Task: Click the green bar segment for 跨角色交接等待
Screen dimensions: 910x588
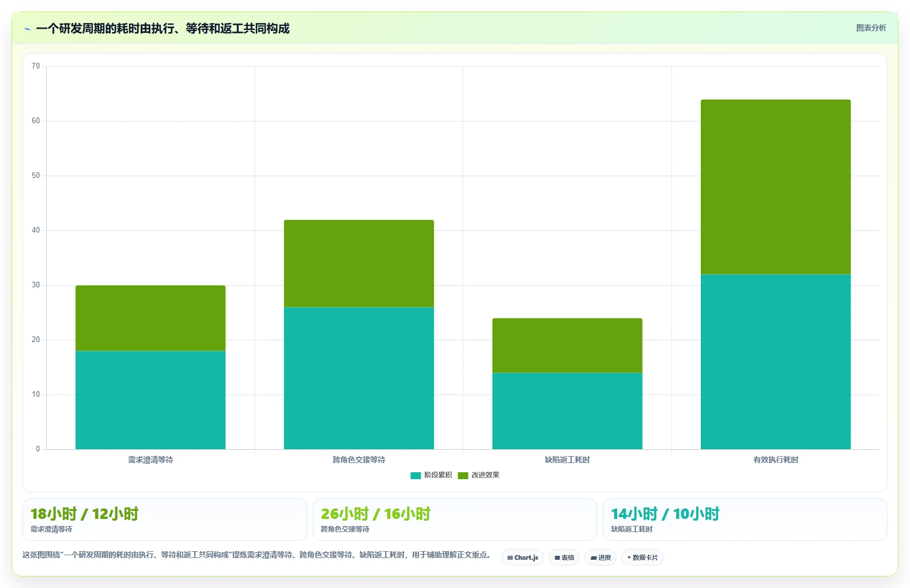Action: (358, 263)
